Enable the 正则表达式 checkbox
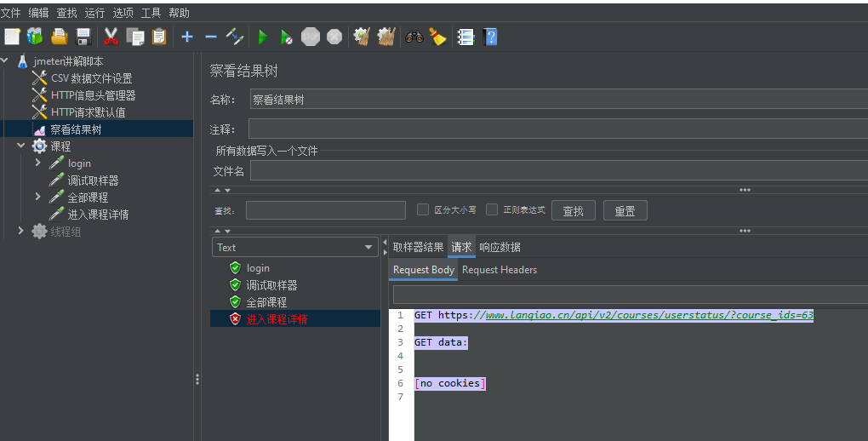The width and height of the screenshot is (868, 441). [x=492, y=209]
